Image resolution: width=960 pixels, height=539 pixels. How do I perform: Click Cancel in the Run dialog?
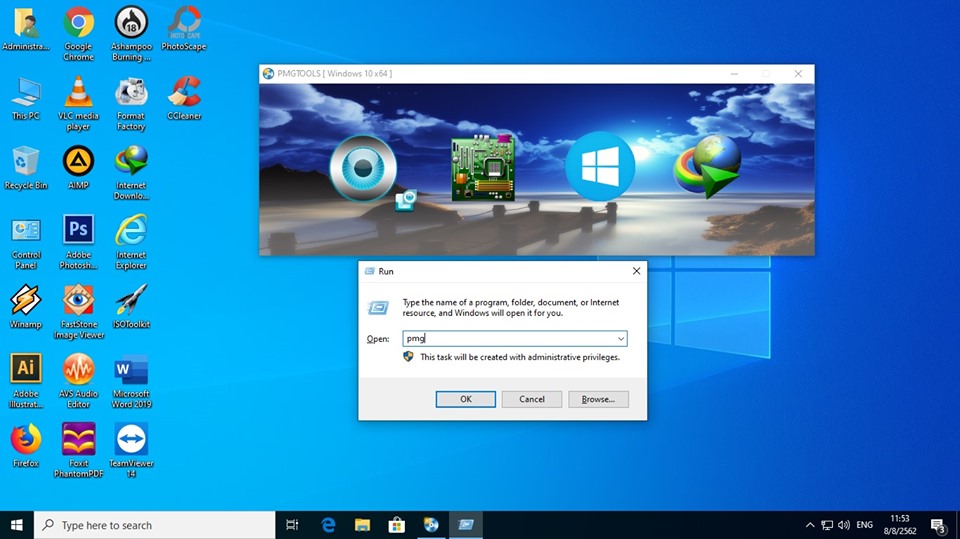point(532,399)
